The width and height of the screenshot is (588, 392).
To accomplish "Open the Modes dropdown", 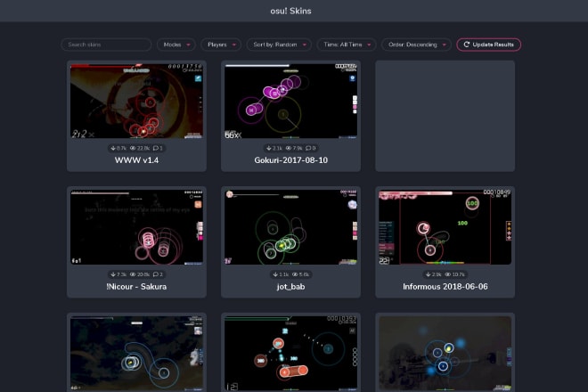I will point(176,45).
